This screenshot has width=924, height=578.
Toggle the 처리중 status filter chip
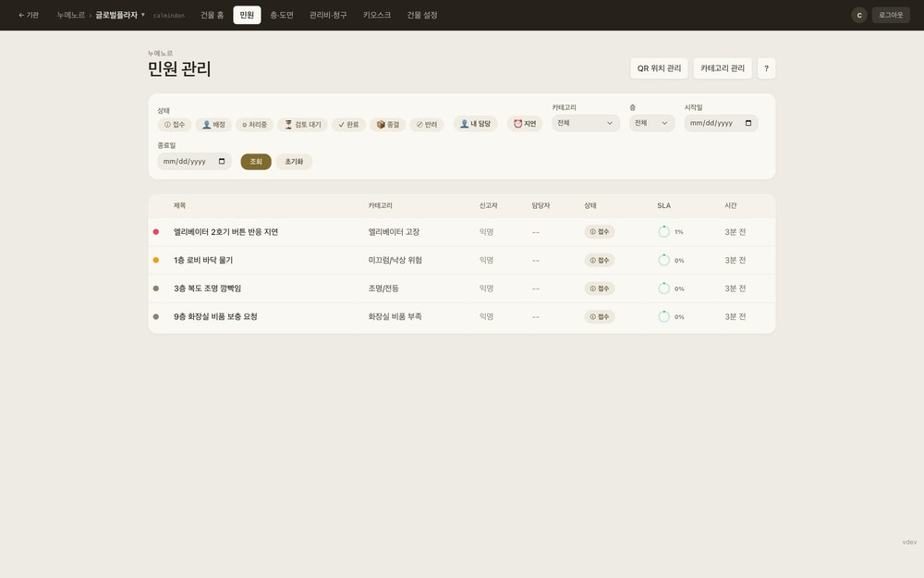pyautogui.click(x=255, y=125)
